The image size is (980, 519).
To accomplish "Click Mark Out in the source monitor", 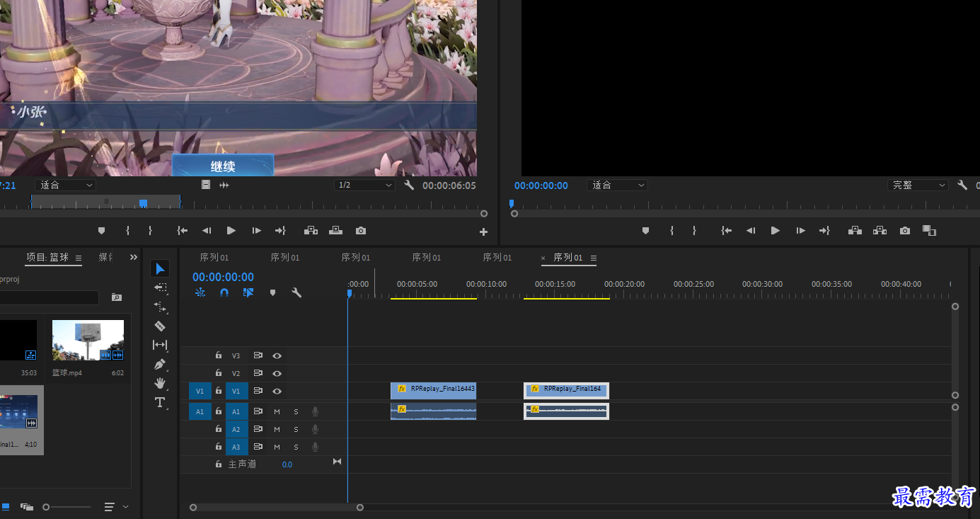I will 150,231.
